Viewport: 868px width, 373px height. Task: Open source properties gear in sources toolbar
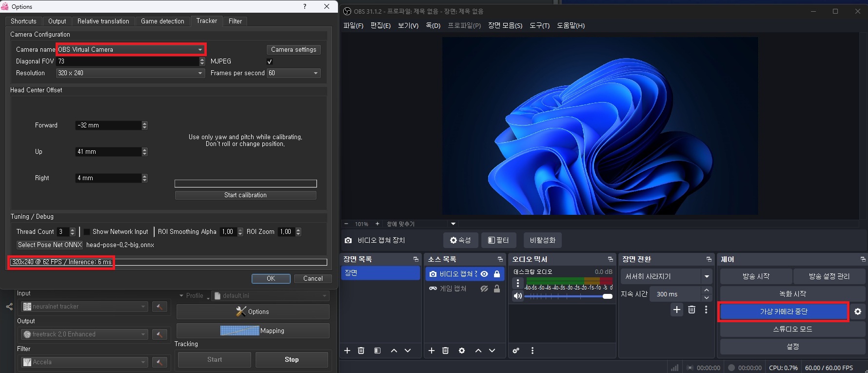tap(462, 351)
